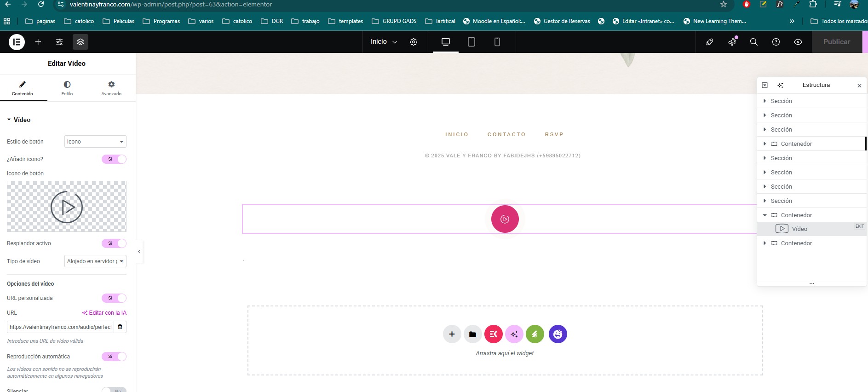Switch to the Avanzado tab

click(111, 88)
